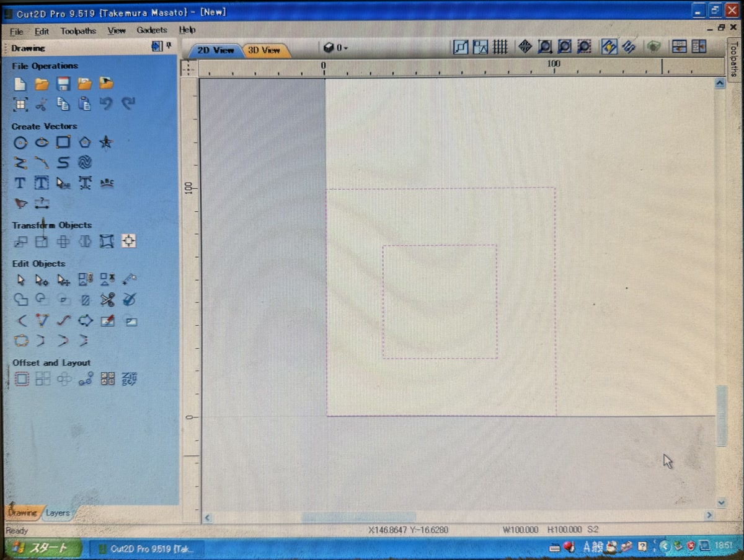Screen dimensions: 744x560
Task: Click the ruler origin corner box
Action: tap(188, 68)
